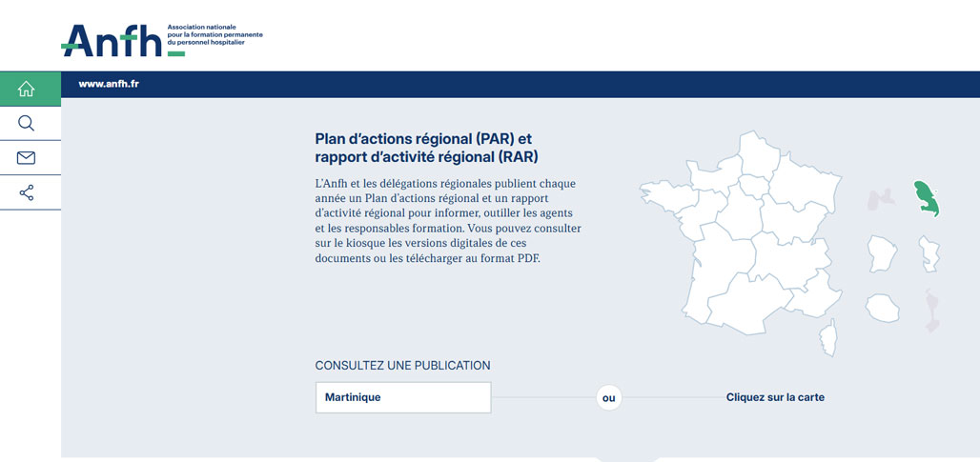Click the envelope contact icon
The image size is (980, 462).
(27, 158)
